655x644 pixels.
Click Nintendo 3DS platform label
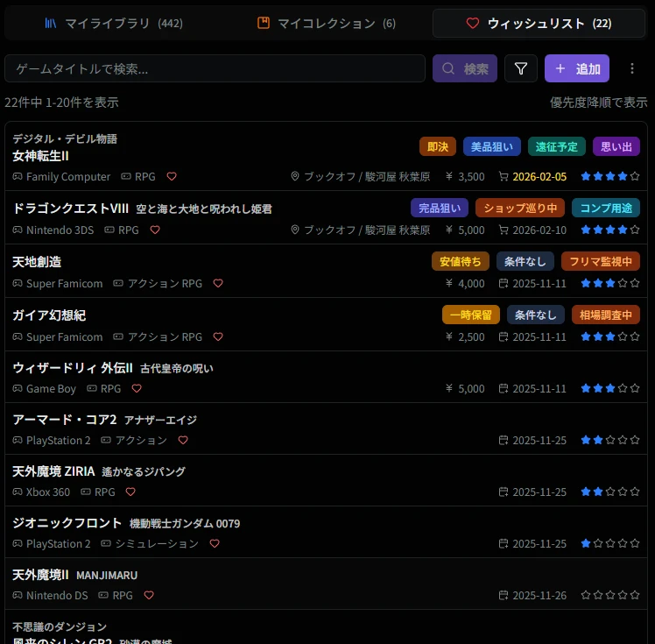[x=60, y=230]
